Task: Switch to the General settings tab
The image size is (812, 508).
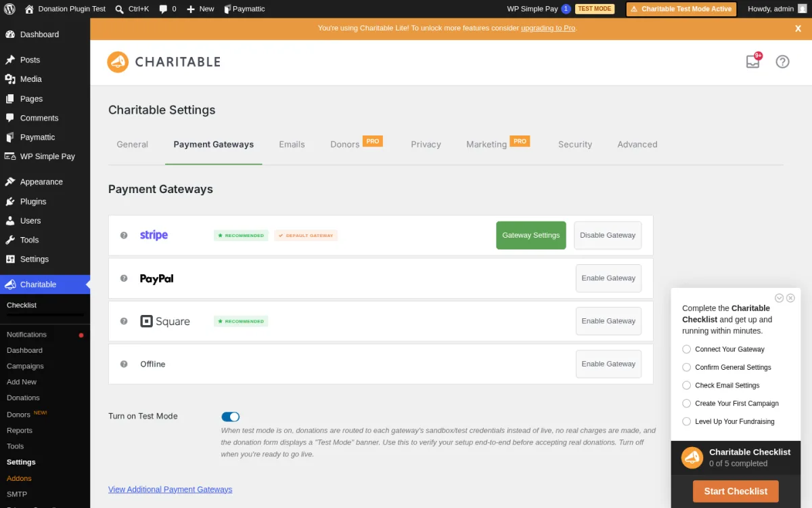Action: coord(133,144)
